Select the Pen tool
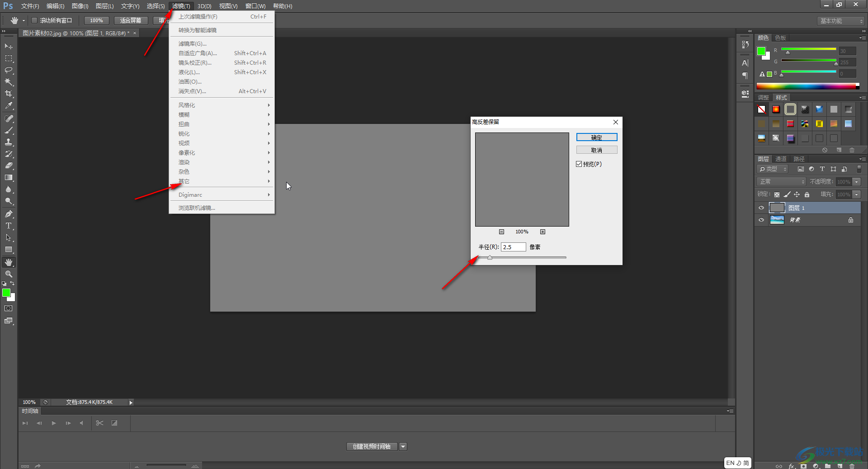The image size is (868, 469). pyautogui.click(x=9, y=214)
